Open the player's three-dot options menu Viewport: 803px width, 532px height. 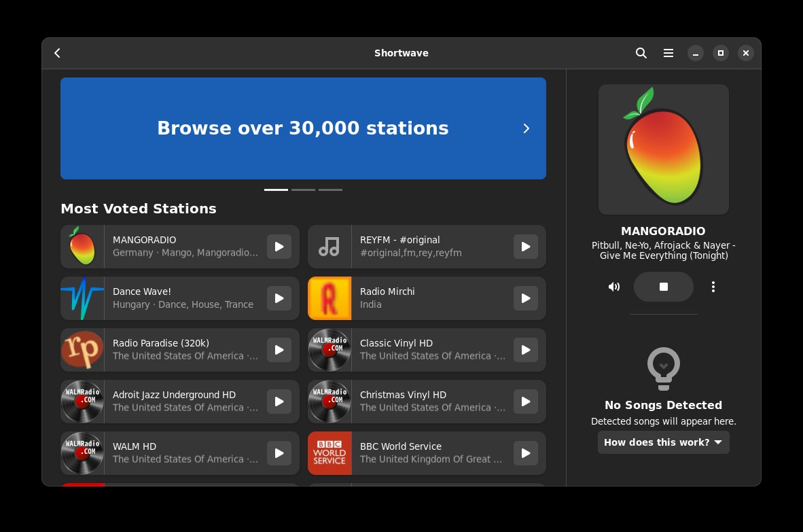713,287
